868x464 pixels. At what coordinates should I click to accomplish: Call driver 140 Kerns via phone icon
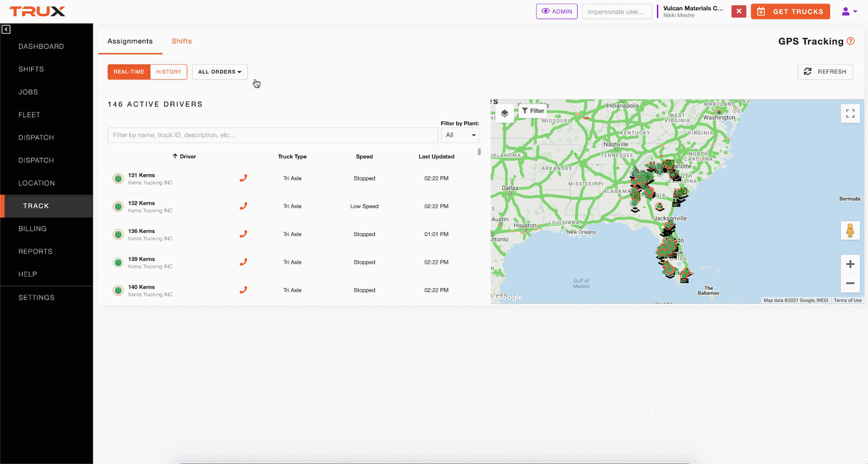point(244,290)
